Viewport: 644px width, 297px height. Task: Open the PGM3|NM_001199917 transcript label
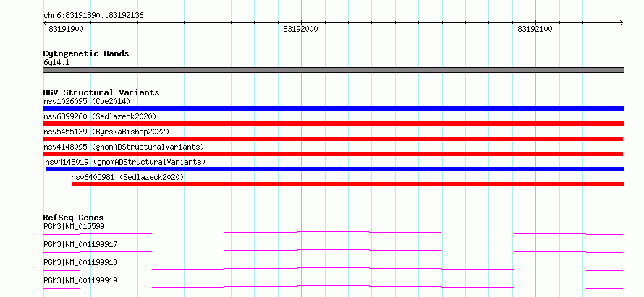80,244
